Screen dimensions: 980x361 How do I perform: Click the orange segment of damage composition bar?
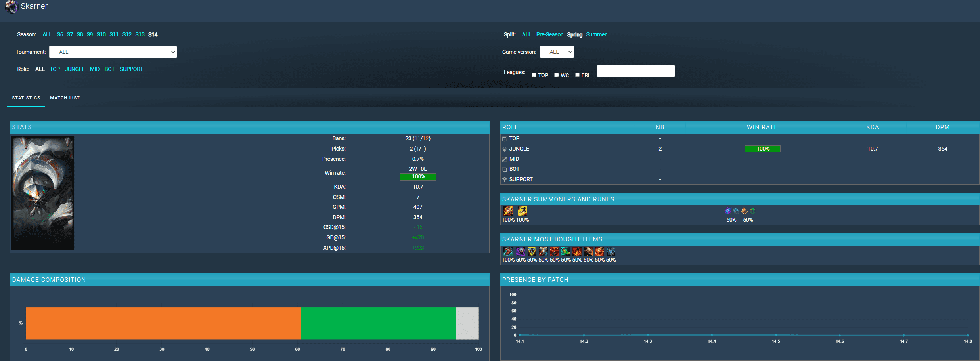click(x=163, y=323)
